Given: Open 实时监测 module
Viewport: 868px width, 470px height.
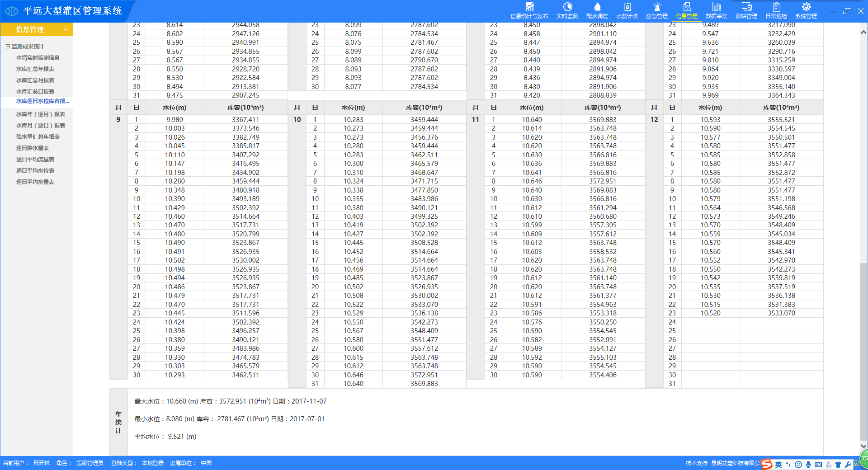Looking at the screenshot, I should pyautogui.click(x=567, y=11).
